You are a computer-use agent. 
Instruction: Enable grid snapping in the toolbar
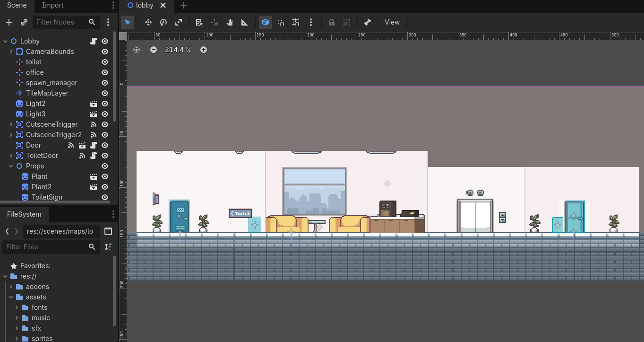[295, 22]
